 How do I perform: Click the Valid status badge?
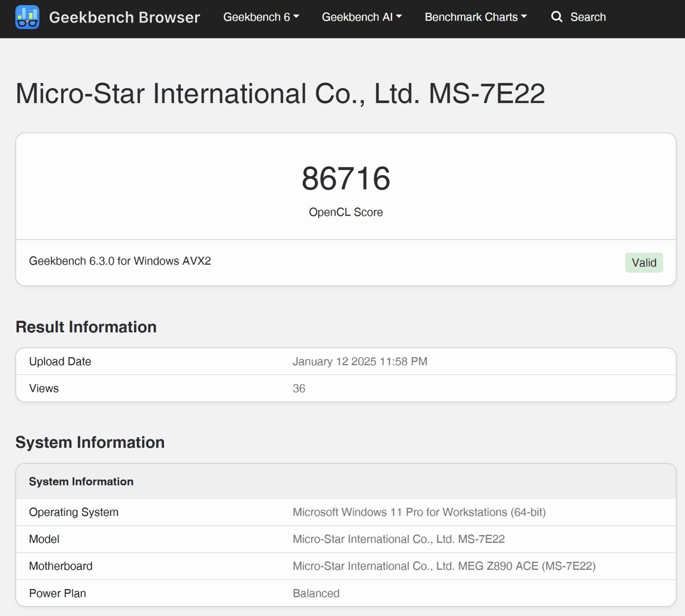point(644,263)
